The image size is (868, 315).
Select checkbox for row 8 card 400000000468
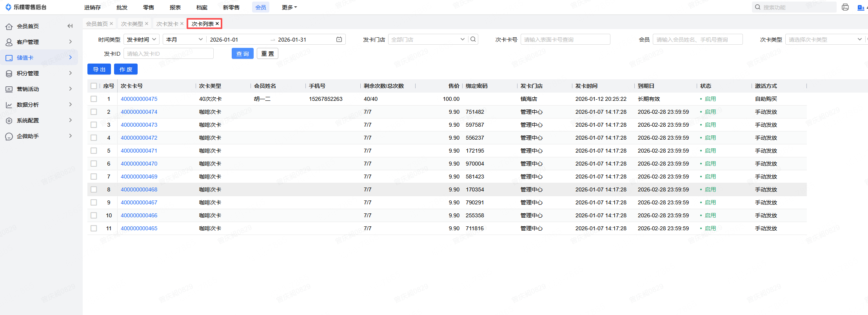[x=94, y=189]
